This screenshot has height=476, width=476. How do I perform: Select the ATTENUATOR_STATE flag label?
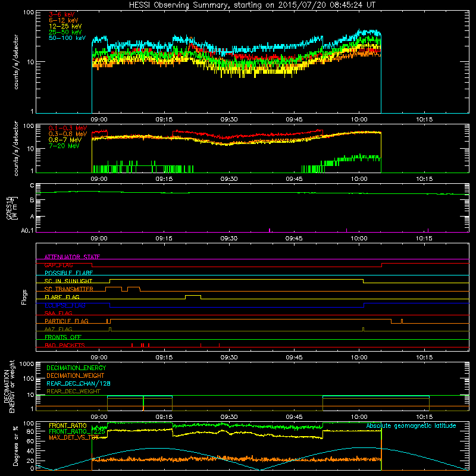pos(72,257)
